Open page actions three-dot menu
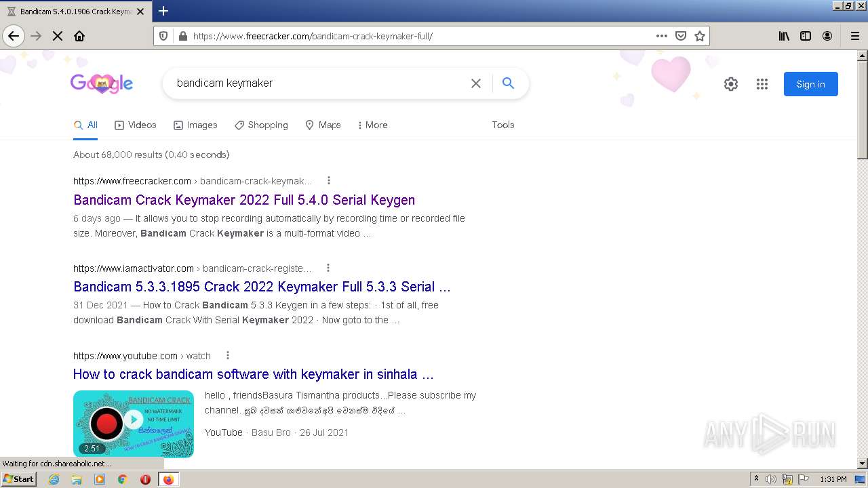 click(662, 36)
